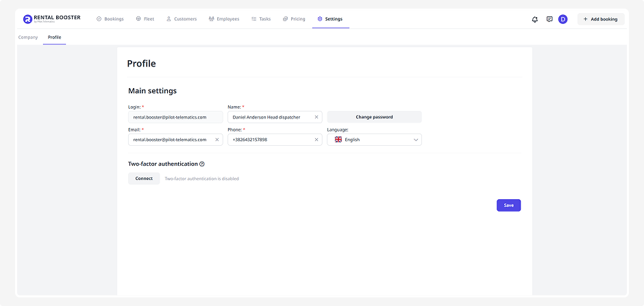Focus the Phone number input field
Screen dimensions: 644x306
pos(271,140)
